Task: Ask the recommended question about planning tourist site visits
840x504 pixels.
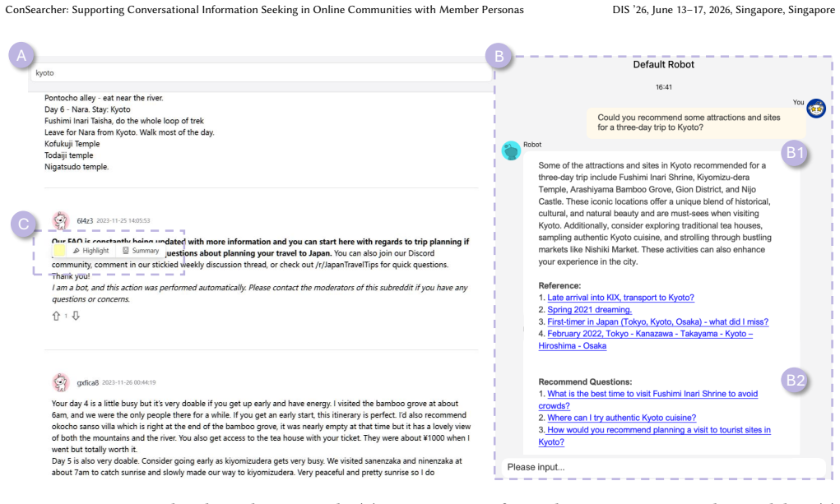Action: [655, 436]
